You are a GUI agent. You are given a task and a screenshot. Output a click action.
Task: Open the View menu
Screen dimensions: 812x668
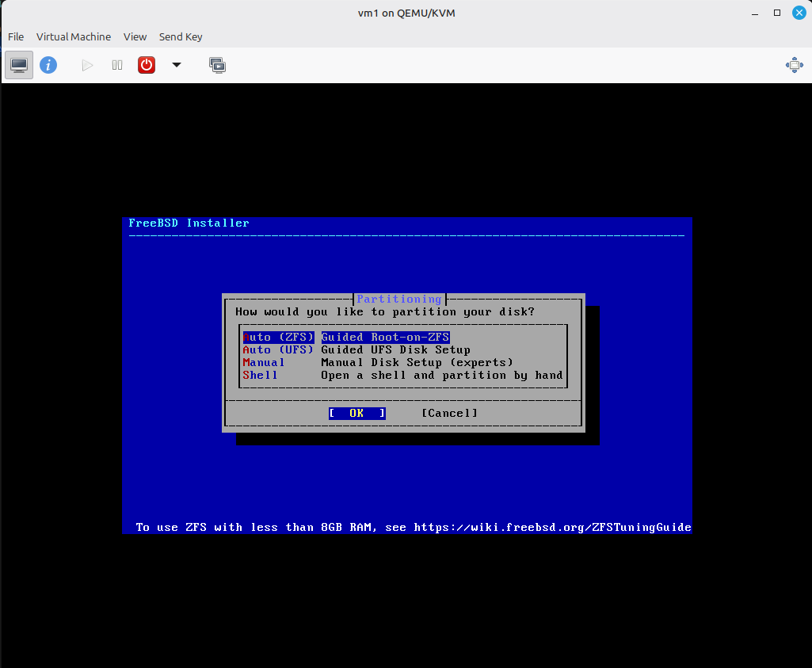point(135,36)
